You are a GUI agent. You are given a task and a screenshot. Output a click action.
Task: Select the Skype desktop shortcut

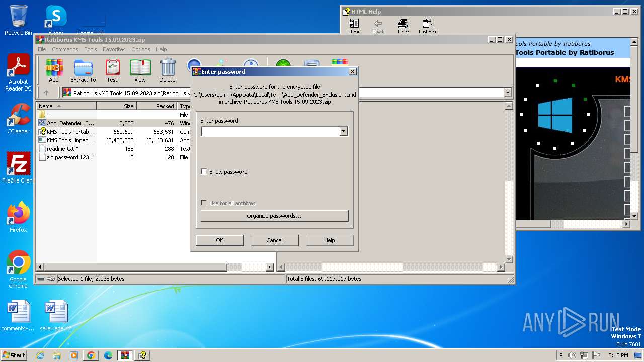[x=55, y=20]
